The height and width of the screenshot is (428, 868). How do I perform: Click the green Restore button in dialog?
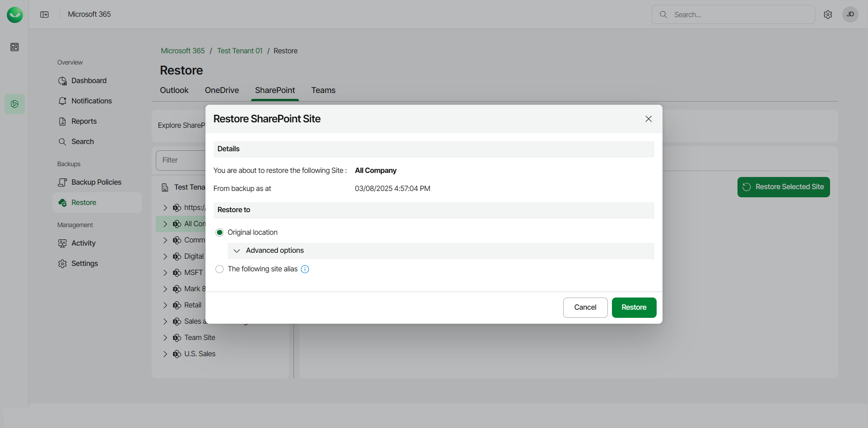[634, 307]
